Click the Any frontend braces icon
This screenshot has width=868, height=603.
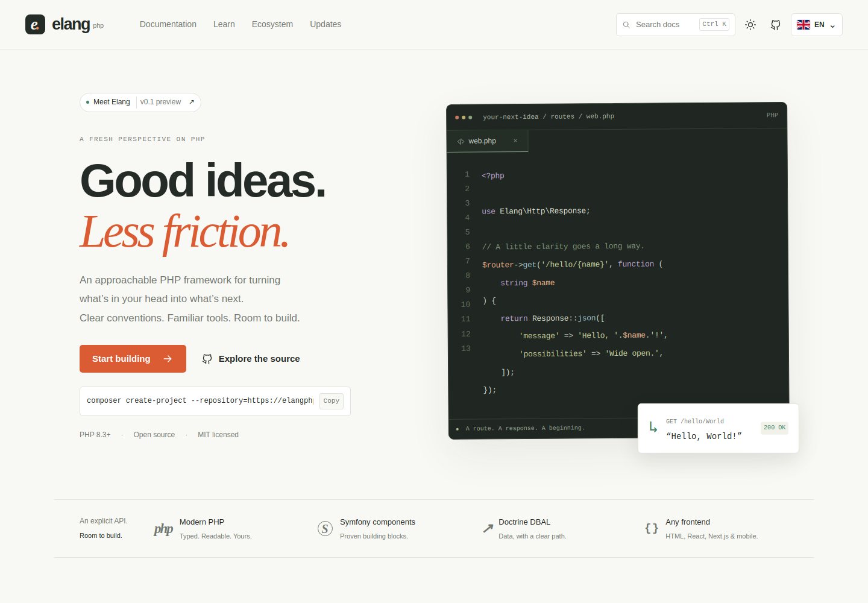[x=652, y=528]
